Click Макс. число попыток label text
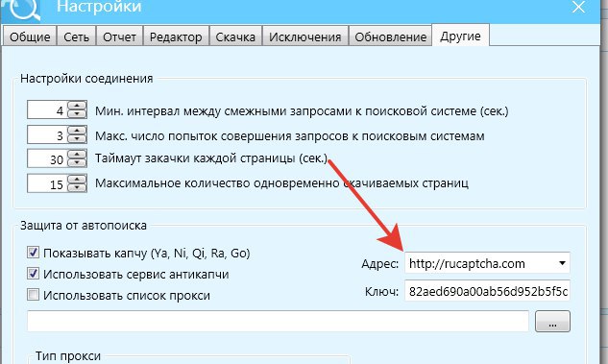The image size is (608, 364). pos(290,136)
